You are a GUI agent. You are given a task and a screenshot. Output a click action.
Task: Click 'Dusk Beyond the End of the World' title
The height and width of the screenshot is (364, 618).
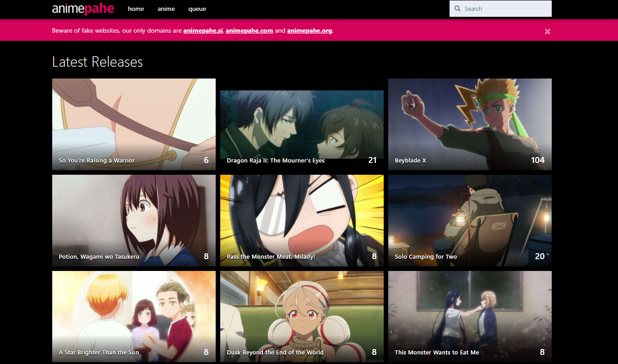(275, 352)
